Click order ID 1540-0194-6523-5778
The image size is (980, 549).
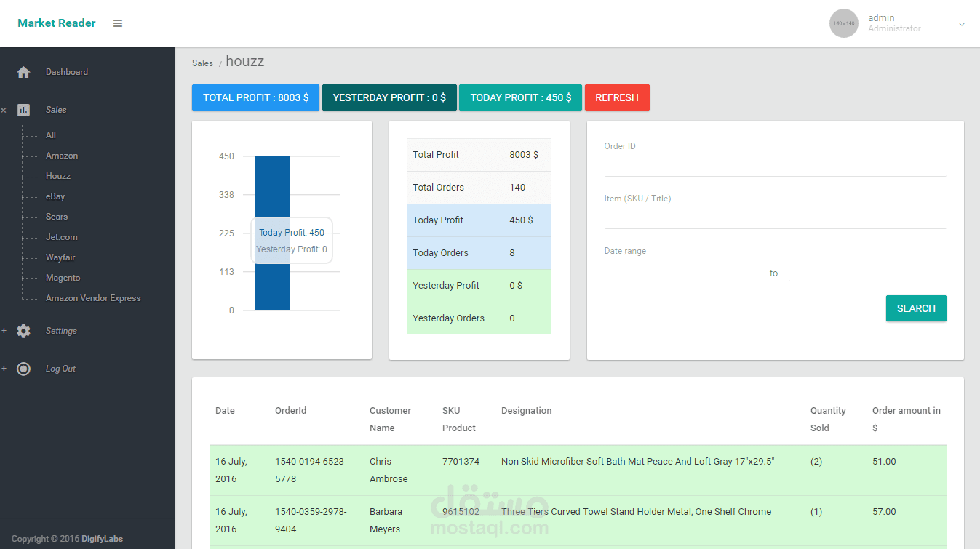click(x=311, y=470)
